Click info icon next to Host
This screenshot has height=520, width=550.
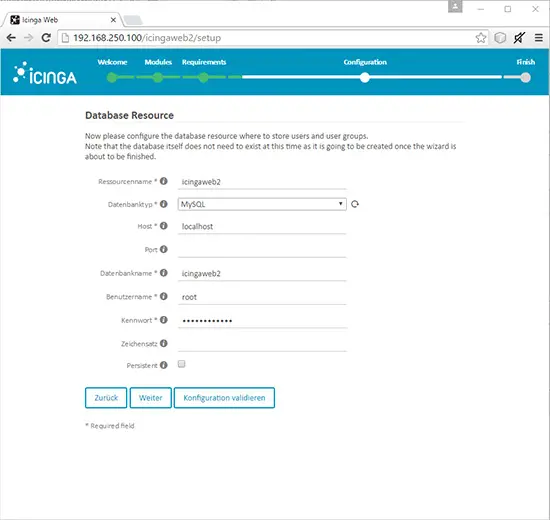pyautogui.click(x=163, y=226)
